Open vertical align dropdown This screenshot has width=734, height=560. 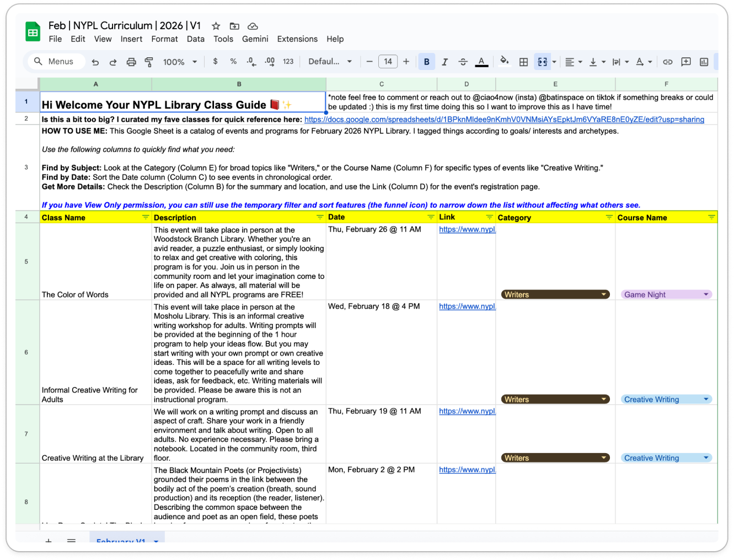pyautogui.click(x=597, y=62)
